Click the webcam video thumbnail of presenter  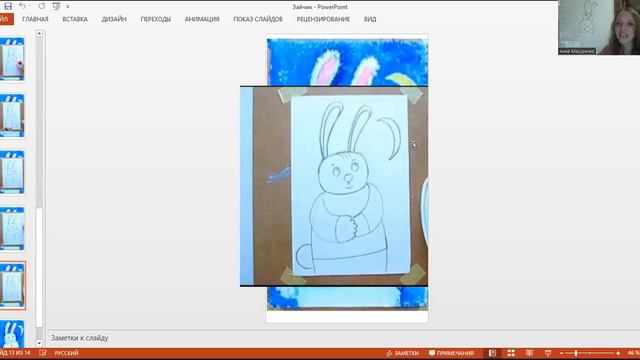pos(599,27)
